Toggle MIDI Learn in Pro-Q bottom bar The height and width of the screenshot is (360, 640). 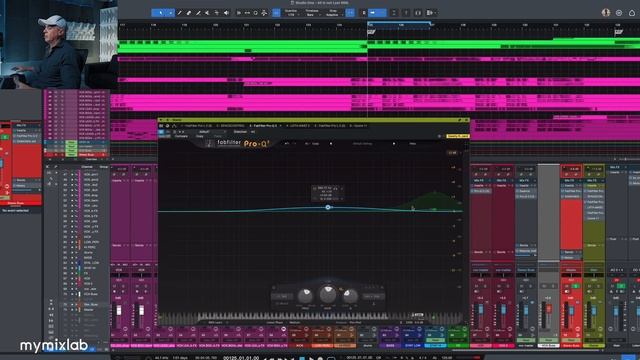pos(216,322)
